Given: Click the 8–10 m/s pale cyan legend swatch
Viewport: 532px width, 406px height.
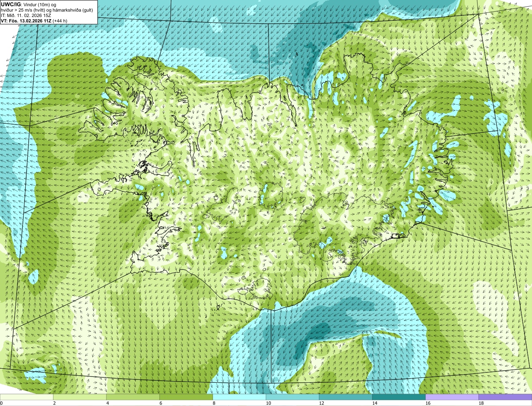Looking at the screenshot, I should (239, 397).
